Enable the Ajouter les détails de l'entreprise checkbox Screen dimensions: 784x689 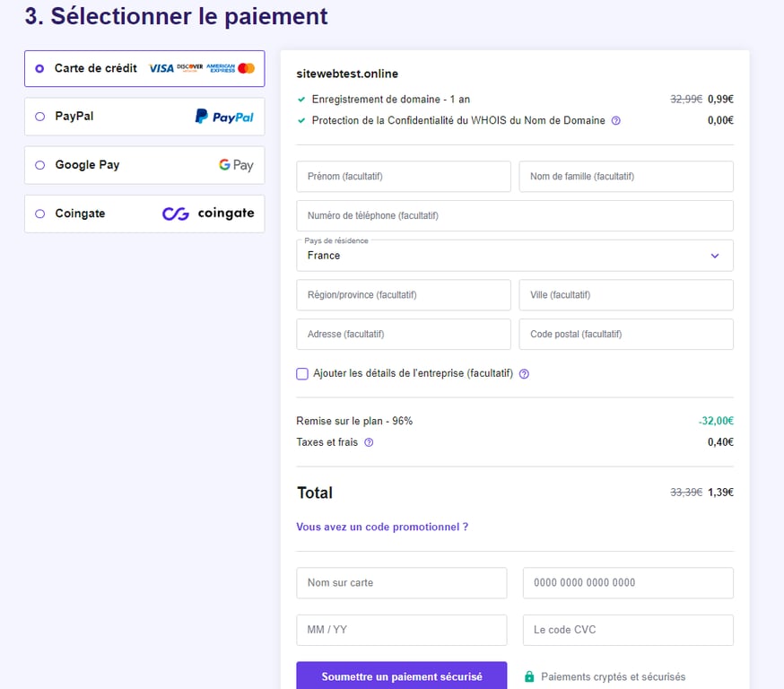click(x=302, y=373)
